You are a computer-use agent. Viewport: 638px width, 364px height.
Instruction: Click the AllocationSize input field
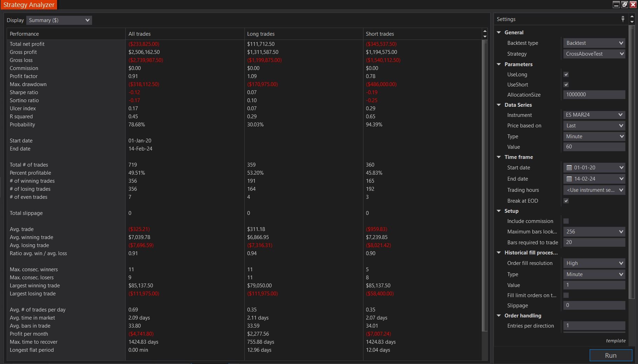[594, 94]
